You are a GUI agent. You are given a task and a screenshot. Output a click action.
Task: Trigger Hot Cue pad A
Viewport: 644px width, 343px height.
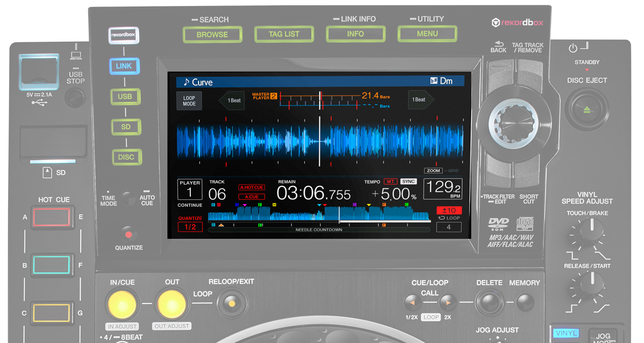53,217
